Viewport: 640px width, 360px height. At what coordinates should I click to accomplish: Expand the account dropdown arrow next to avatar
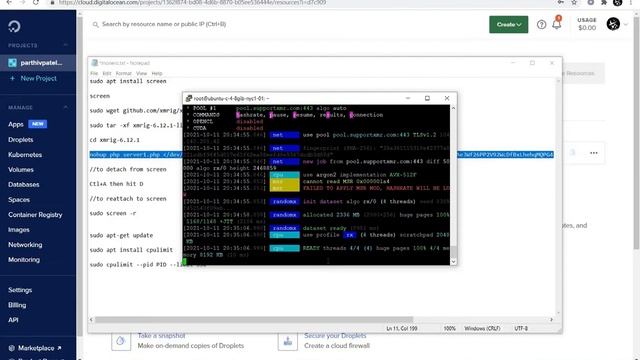point(626,24)
